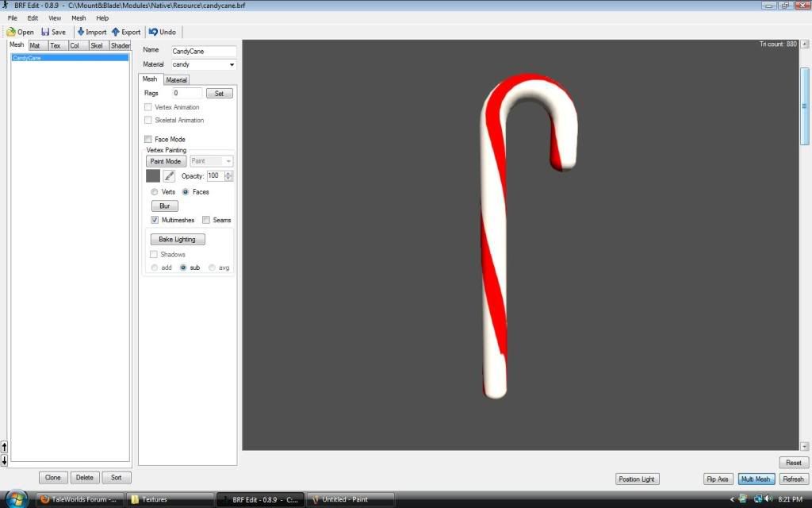The width and height of the screenshot is (812, 508).
Task: Move the item down with the down arrow
Action: click(4, 460)
